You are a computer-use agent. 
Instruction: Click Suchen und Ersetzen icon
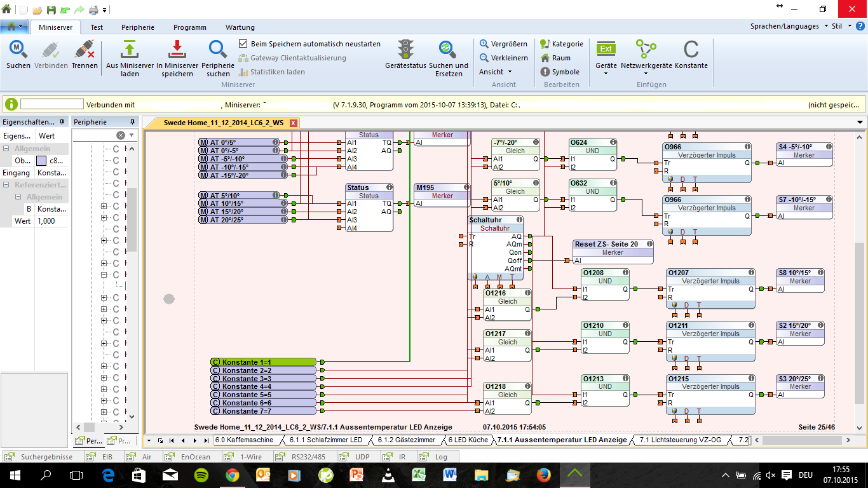tap(448, 50)
